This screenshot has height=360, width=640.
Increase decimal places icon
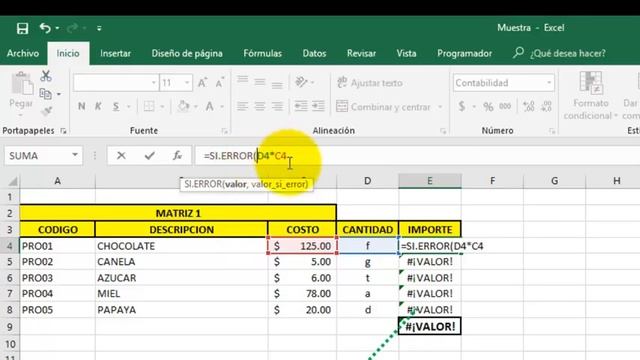pyautogui.click(x=529, y=107)
